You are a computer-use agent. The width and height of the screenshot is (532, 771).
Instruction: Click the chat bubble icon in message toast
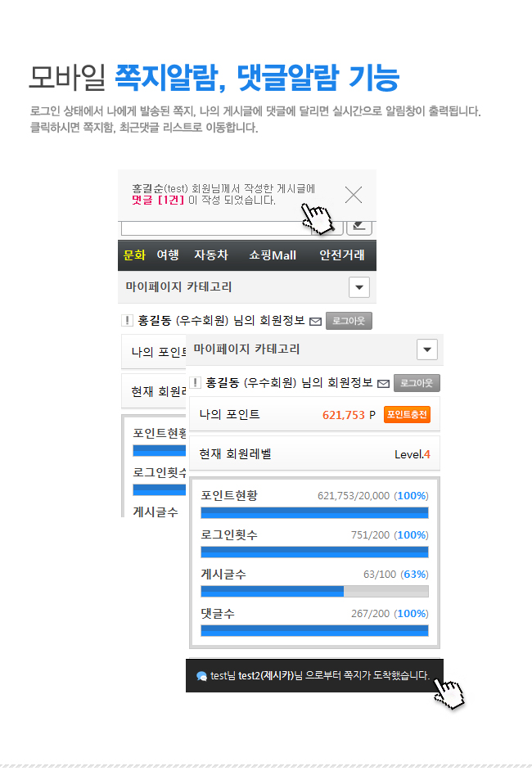(201, 676)
